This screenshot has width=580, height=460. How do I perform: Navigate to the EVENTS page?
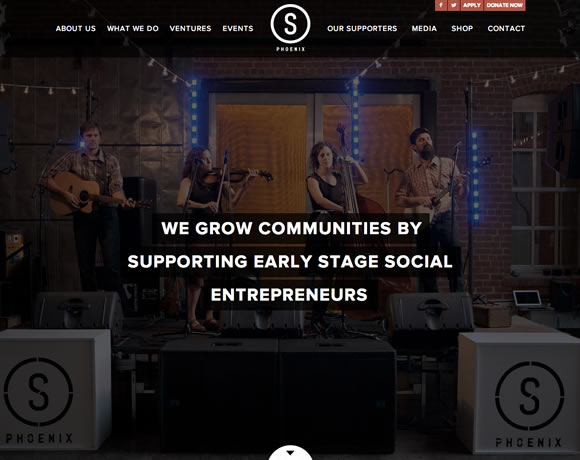tap(238, 28)
